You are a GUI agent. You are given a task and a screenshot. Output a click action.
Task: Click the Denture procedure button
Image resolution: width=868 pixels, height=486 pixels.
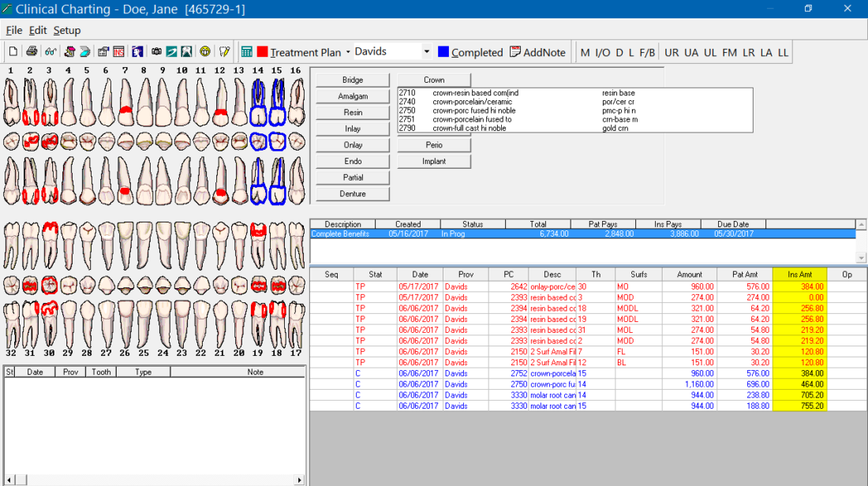click(x=353, y=194)
